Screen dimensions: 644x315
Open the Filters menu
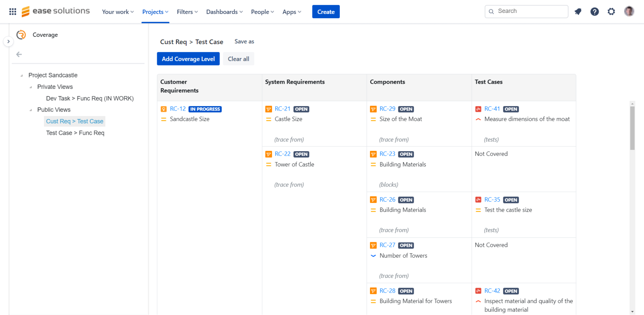(187, 12)
